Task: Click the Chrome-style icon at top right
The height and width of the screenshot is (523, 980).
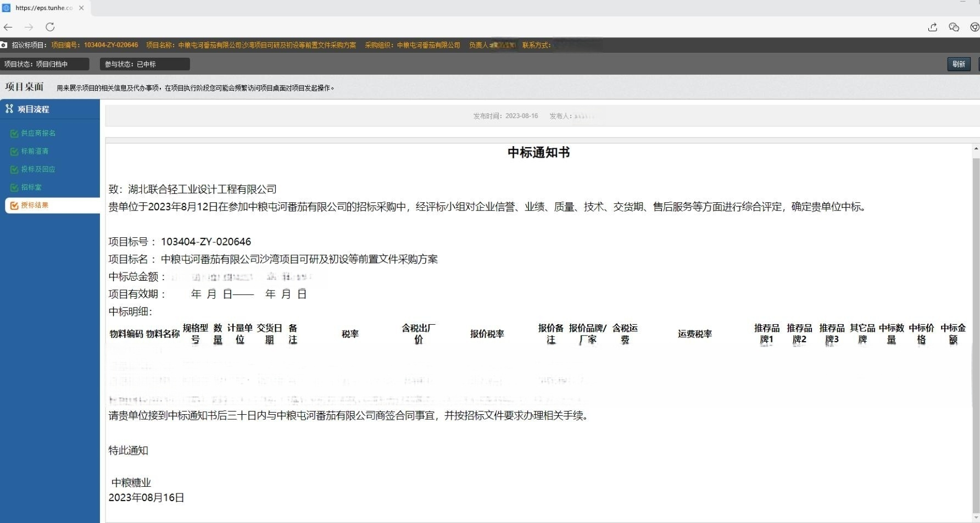Action: pos(975,27)
